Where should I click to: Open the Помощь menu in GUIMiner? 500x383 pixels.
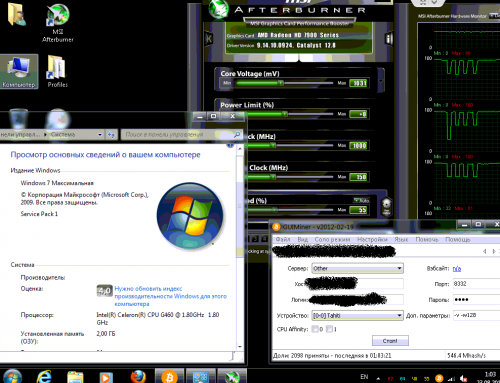point(458,239)
